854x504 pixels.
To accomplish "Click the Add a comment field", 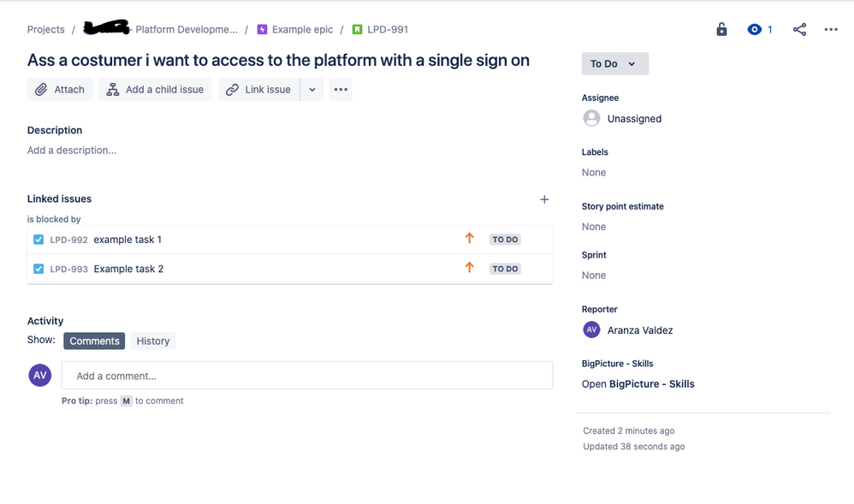I will pos(307,376).
